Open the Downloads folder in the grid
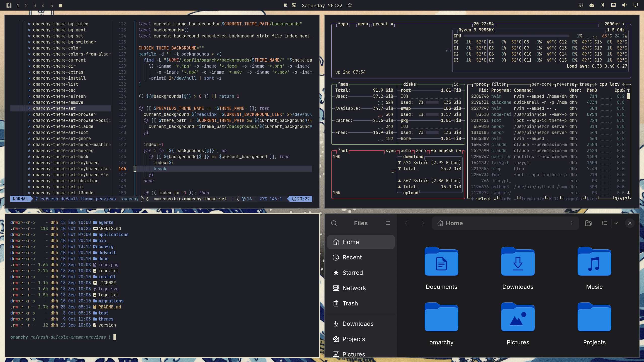 pos(518,261)
